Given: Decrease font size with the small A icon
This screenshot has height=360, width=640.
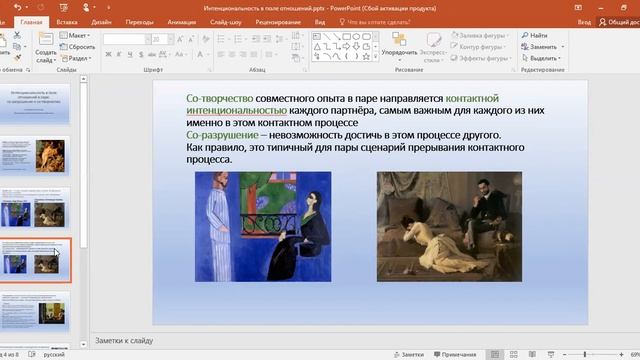Looking at the screenshot, I should [x=191, y=39].
